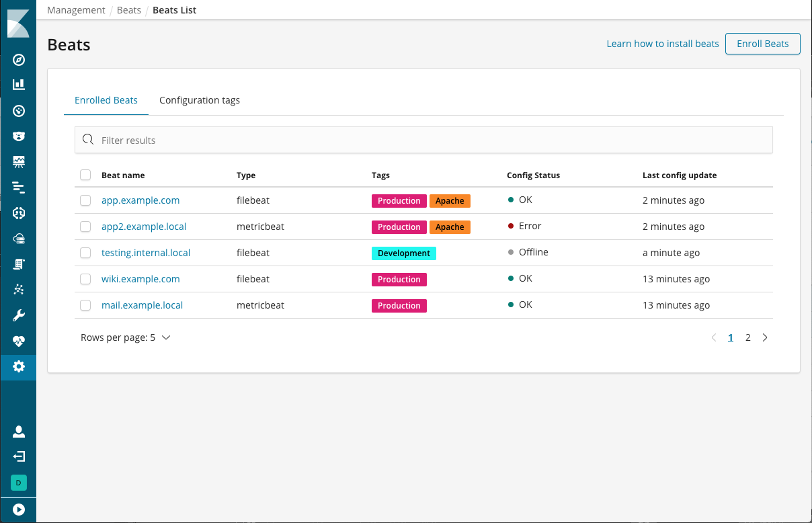Image resolution: width=812 pixels, height=523 pixels.
Task: Select the checkbox for app.example.com
Action: pos(85,200)
